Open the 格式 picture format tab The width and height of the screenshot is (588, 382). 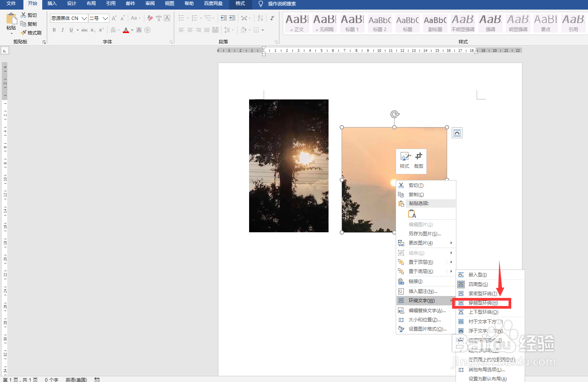click(240, 3)
